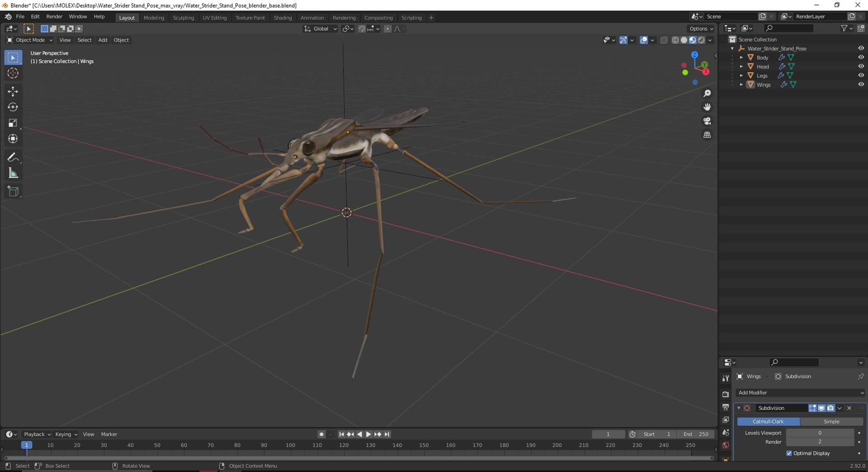868x472 pixels.
Task: Open the World properties tab icon
Action: [x=726, y=445]
